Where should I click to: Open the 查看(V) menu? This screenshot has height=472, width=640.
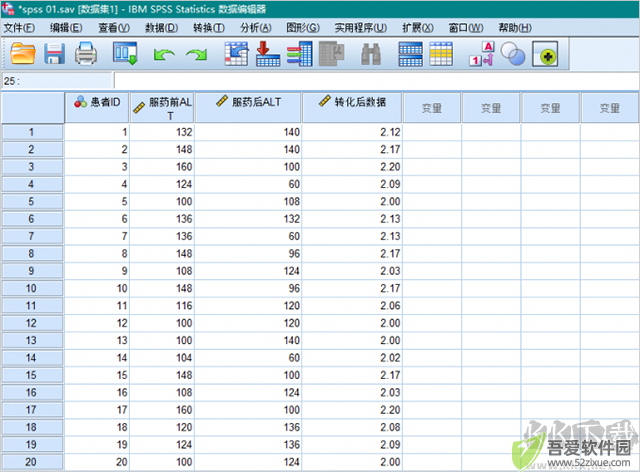tap(114, 28)
